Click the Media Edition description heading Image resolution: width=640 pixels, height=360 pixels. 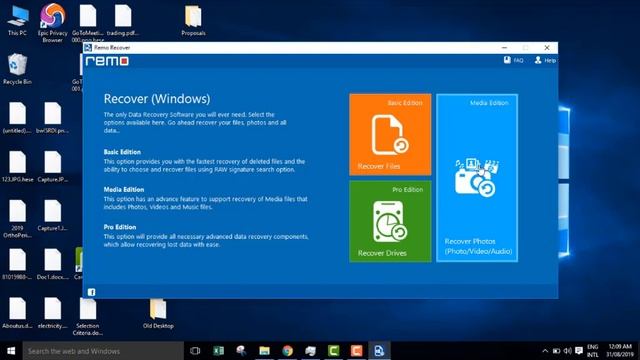[x=124, y=189]
